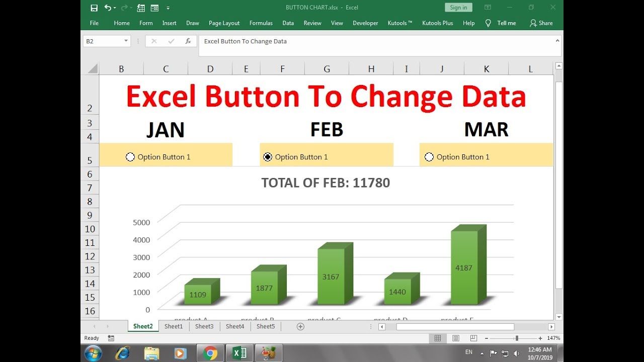Click the Name Box showing B2
The height and width of the screenshot is (362, 644).
point(103,41)
